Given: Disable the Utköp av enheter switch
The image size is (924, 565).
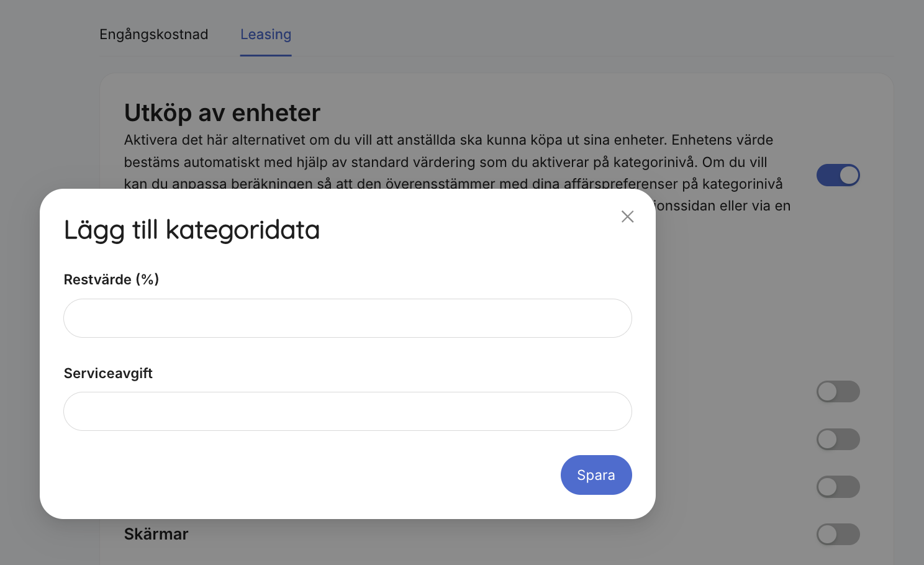Looking at the screenshot, I should [x=838, y=175].
